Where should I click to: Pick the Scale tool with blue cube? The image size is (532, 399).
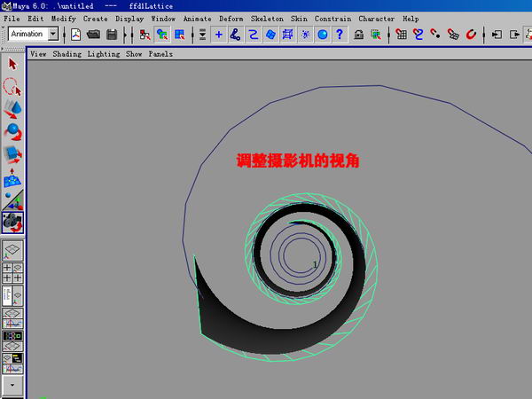coord(13,154)
